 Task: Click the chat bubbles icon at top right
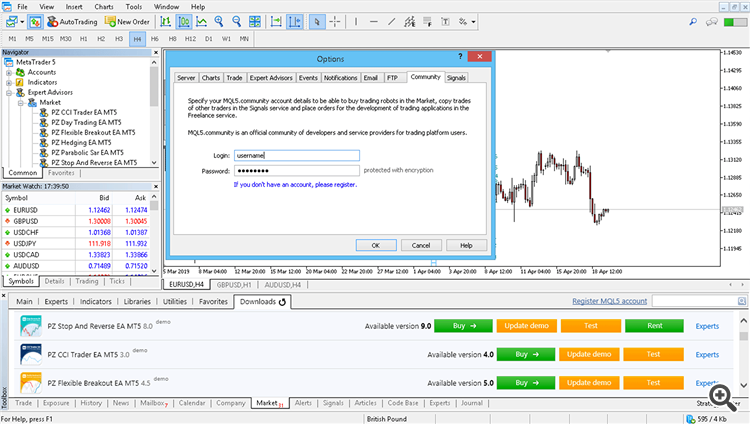(x=712, y=22)
